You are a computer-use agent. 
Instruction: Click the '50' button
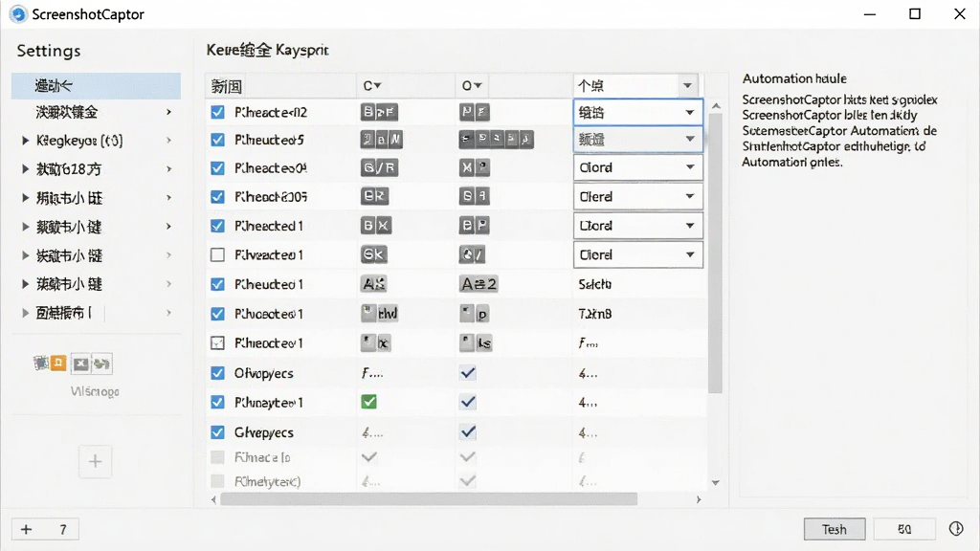click(x=904, y=529)
